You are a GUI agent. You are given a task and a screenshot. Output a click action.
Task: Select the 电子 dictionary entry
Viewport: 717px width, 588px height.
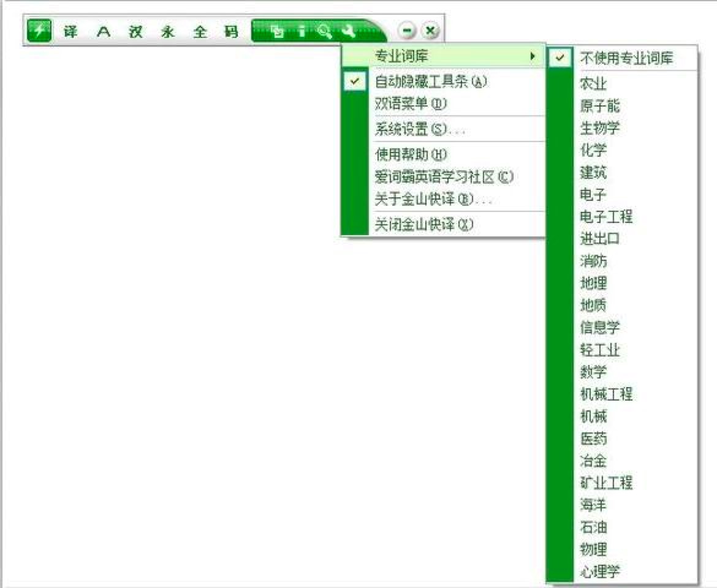[622, 195]
